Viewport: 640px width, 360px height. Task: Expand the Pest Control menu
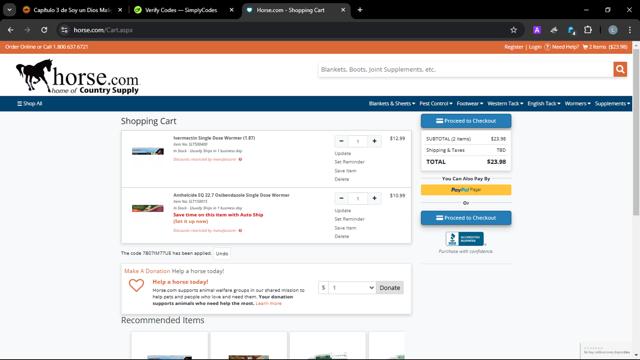[x=436, y=104]
